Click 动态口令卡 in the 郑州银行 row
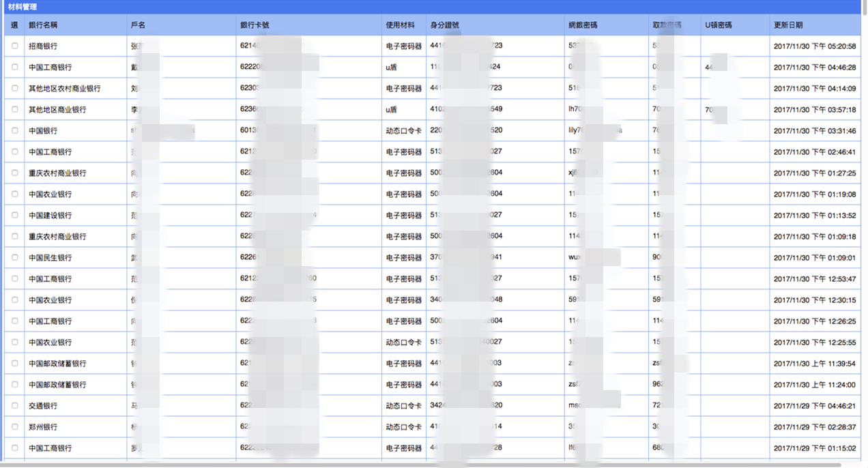Viewport: 868px width, 468px height. (404, 427)
